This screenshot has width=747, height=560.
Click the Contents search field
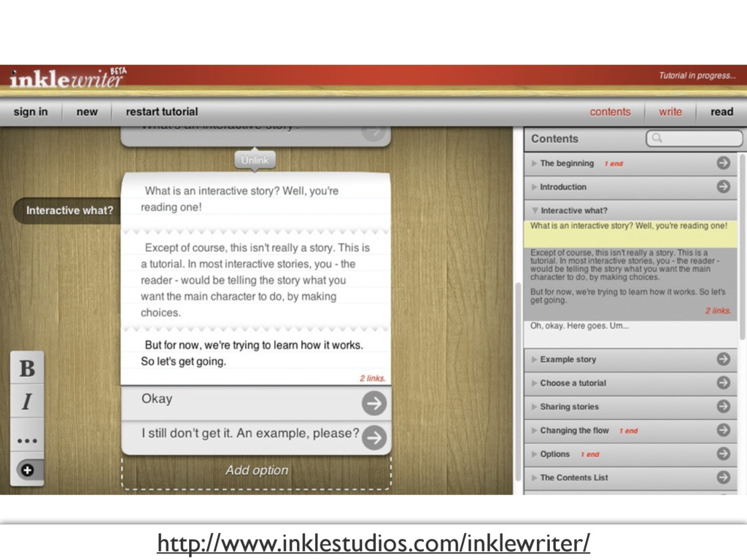694,138
